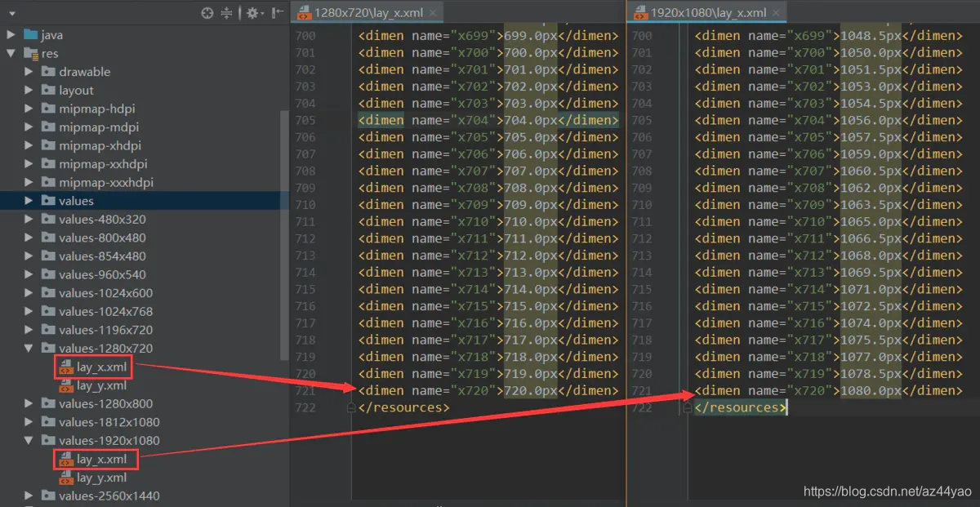Viewport: 980px width, 507px height.
Task: Click fold marker at line 722 in left editor
Action: [x=352, y=407]
